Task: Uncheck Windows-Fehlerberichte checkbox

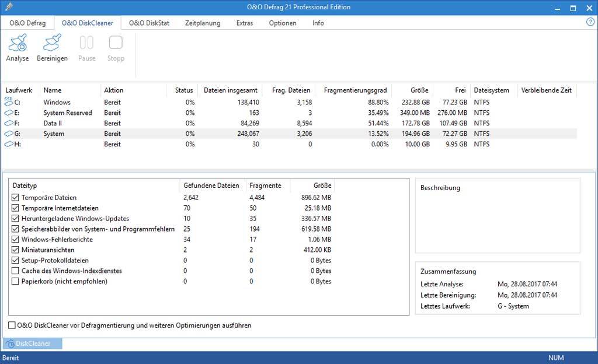Action: [15, 240]
